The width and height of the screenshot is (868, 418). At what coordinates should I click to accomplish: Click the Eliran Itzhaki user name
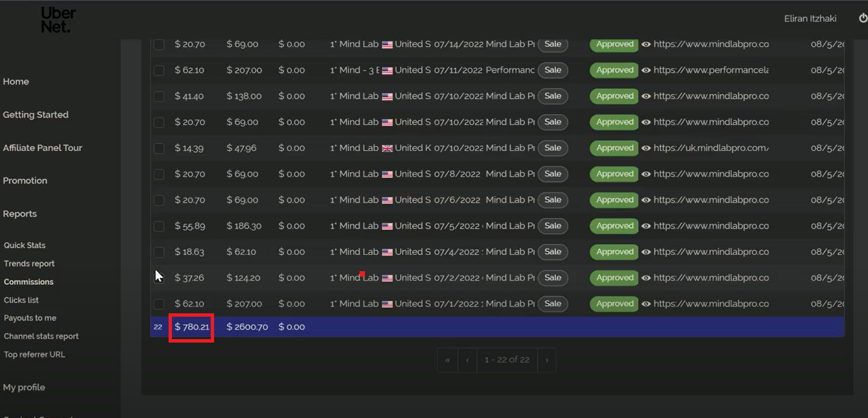(x=810, y=19)
